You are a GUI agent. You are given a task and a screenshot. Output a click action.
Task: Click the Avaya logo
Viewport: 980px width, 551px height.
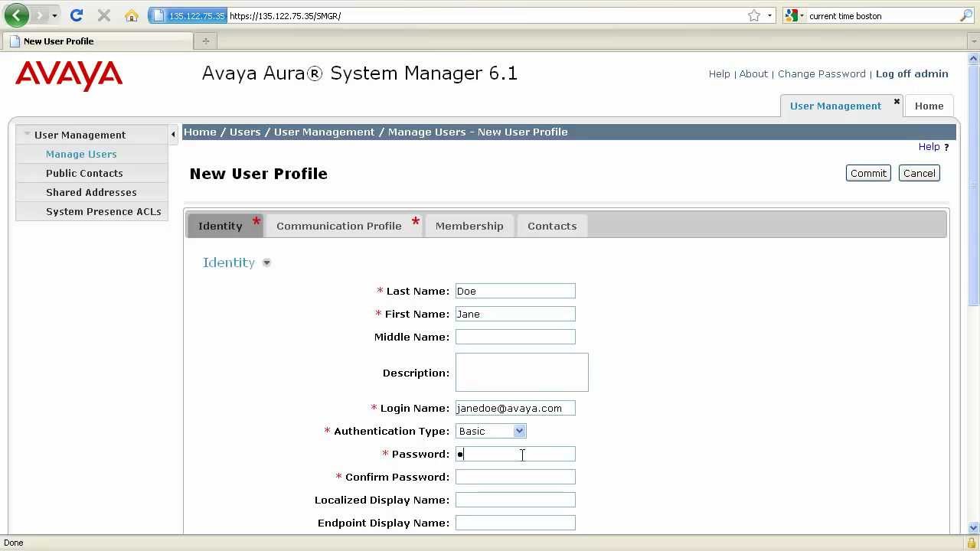[x=69, y=76]
